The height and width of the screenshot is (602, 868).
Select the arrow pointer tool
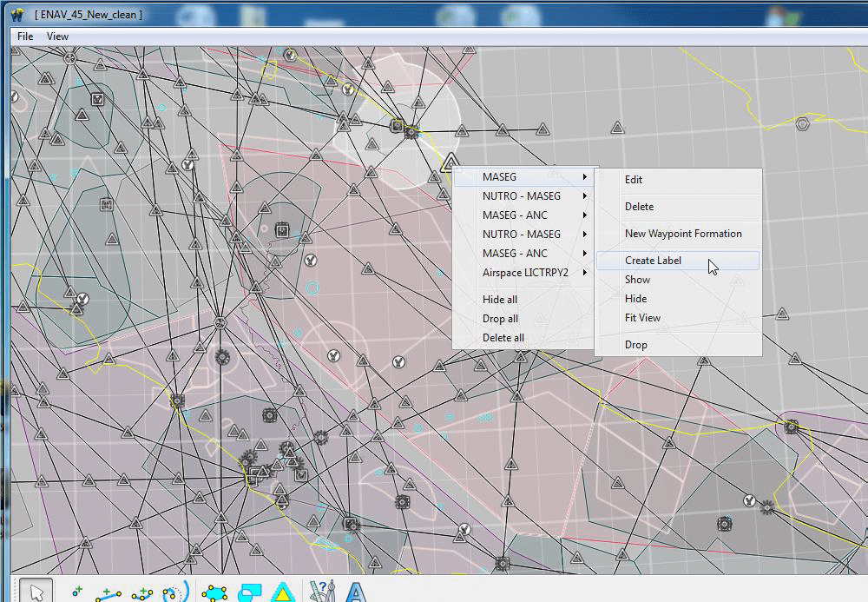(36, 591)
